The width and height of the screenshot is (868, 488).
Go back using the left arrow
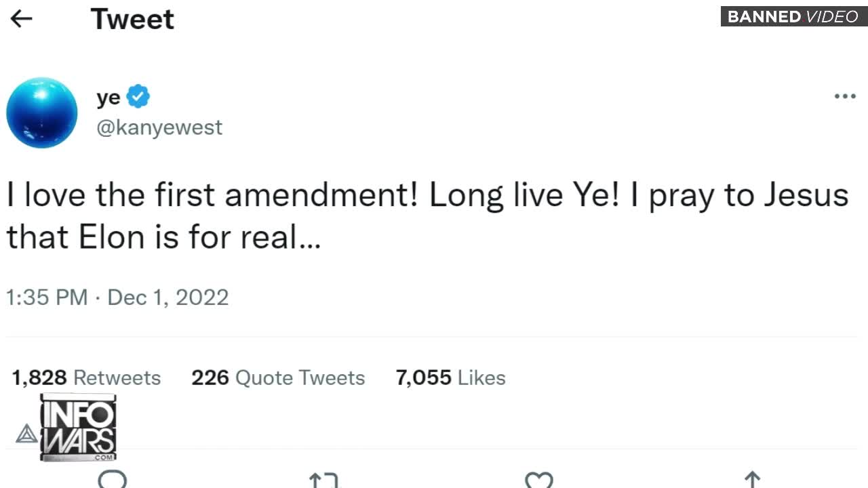click(22, 19)
